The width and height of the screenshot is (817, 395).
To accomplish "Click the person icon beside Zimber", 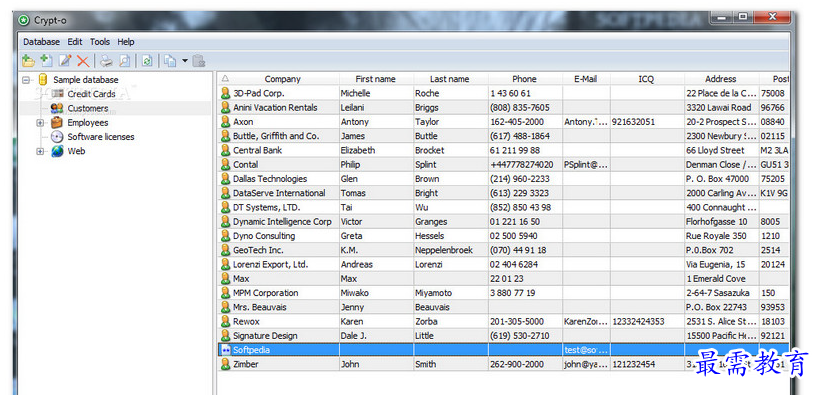I will pos(225,364).
